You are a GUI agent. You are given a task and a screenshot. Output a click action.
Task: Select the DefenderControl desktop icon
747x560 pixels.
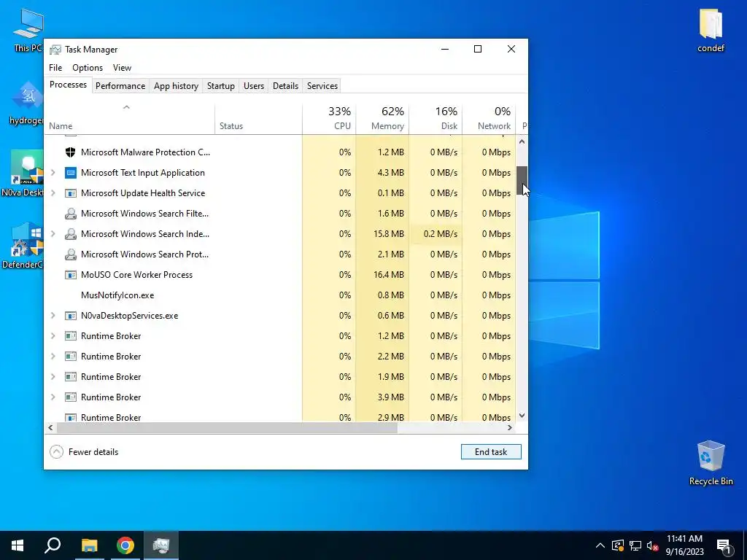point(27,246)
